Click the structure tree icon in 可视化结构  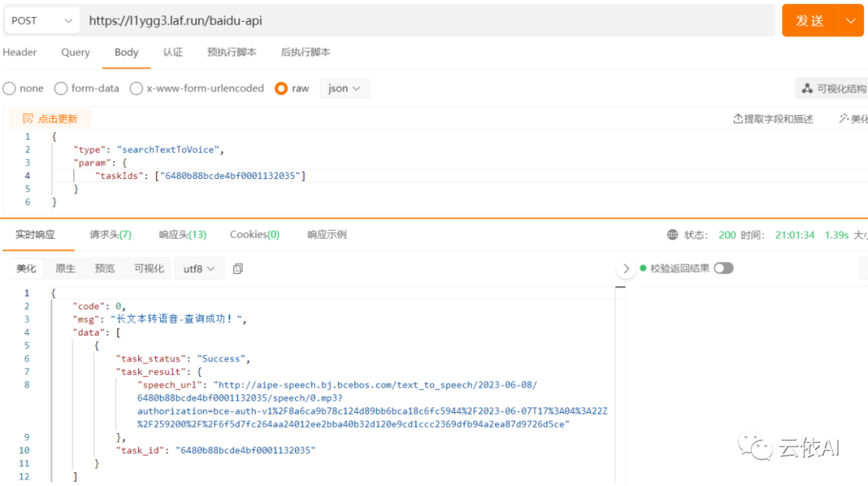808,88
